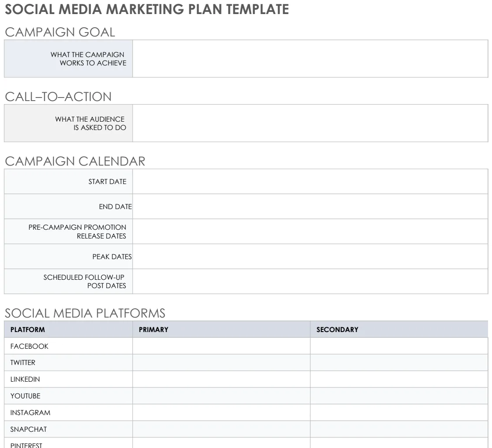The image size is (492, 448).
Task: Select the 'Snapchat' platform row label
Action: (x=29, y=429)
